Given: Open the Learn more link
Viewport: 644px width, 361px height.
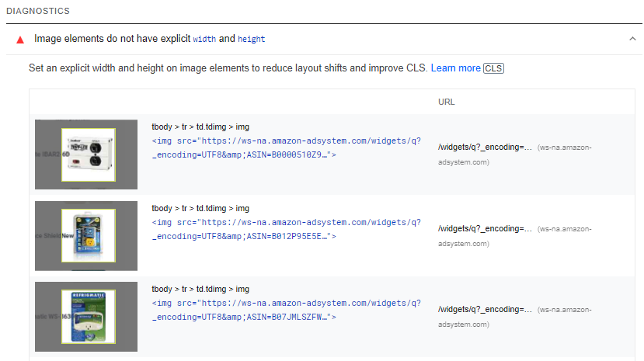Looking at the screenshot, I should coord(455,68).
